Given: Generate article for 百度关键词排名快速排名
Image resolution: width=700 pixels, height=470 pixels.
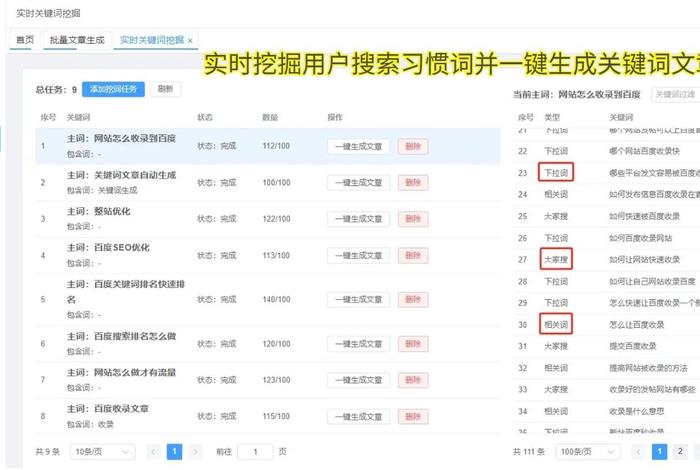Looking at the screenshot, I should [358, 299].
